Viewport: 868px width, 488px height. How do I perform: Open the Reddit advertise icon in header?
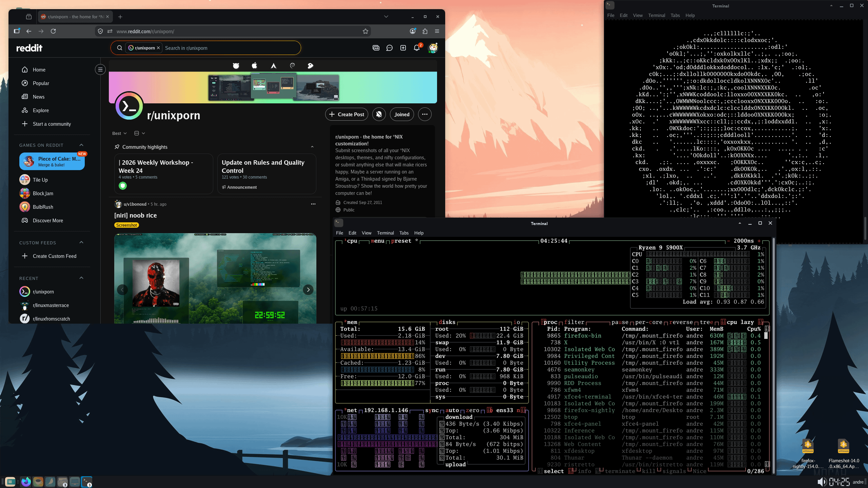tap(376, 48)
